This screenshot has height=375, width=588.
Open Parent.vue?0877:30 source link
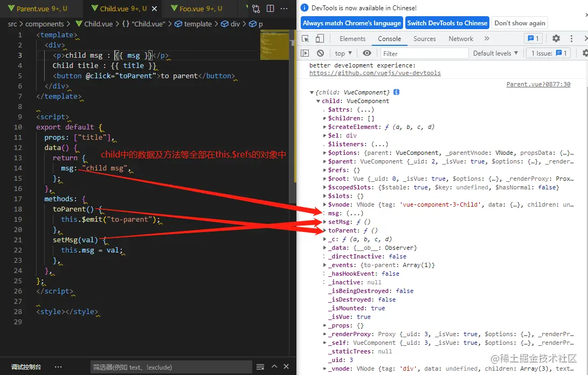538,84
